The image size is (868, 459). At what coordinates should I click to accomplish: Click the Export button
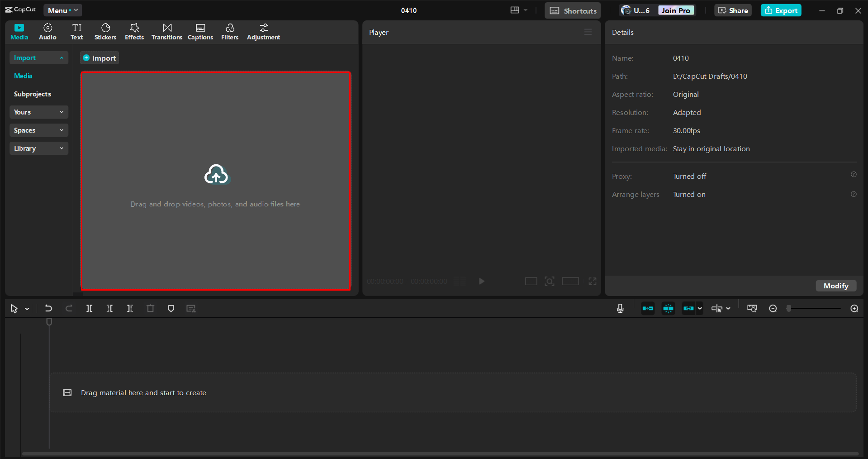[781, 10]
